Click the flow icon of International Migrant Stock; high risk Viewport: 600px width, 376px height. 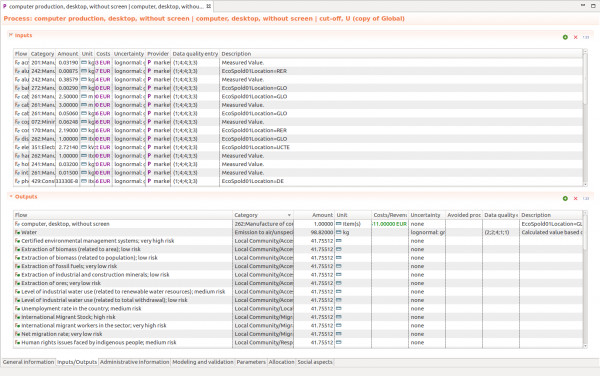17,317
